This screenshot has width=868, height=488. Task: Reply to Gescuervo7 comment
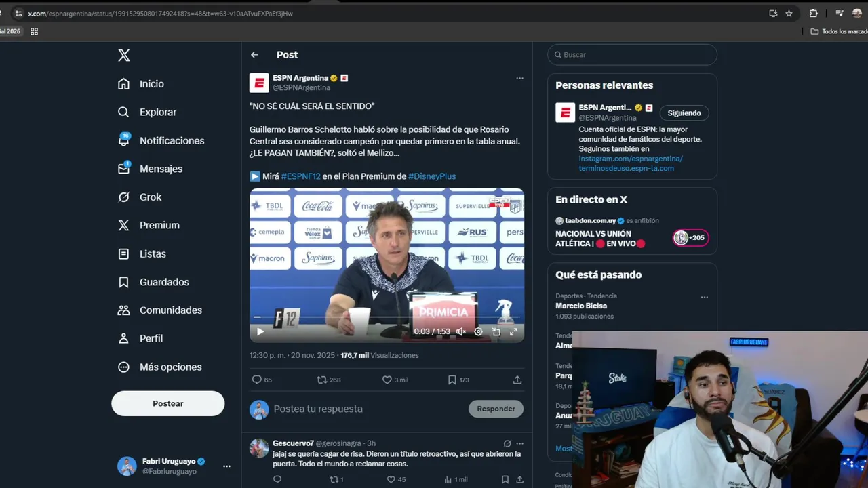pos(277,479)
